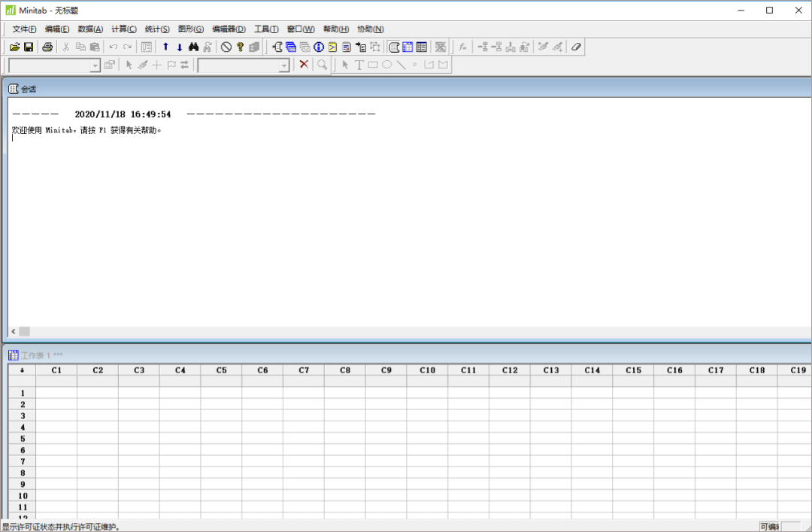This screenshot has width=812, height=532.
Task: Click the eraser Clear Cells icon
Action: (577, 47)
